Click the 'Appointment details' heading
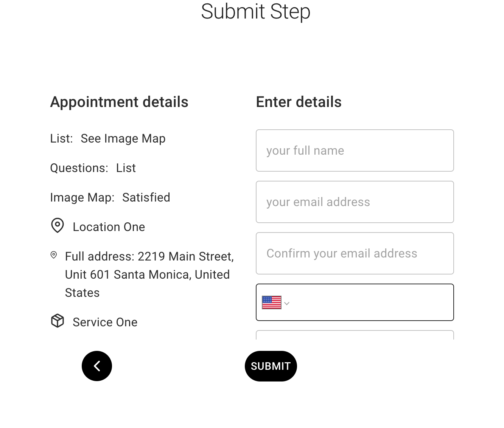The height and width of the screenshot is (428, 504). (119, 102)
